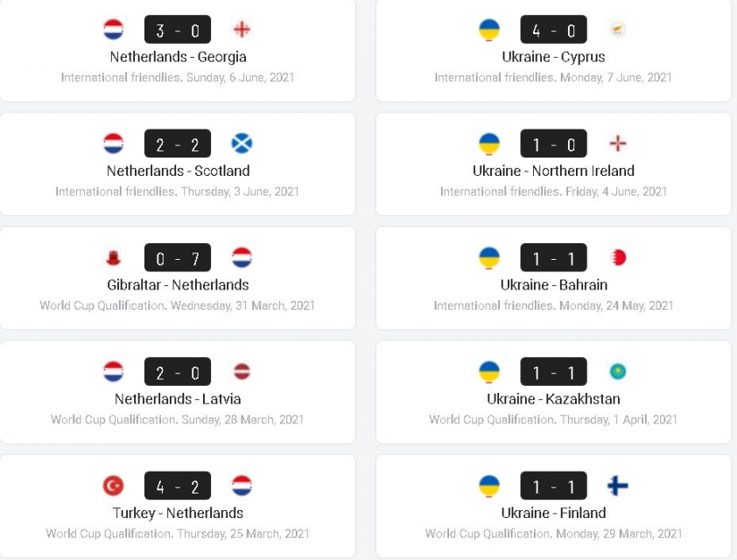Viewport: 737px width, 560px height.
Task: Open the 4 - 2 Turkey Netherlands score
Action: pos(178,486)
